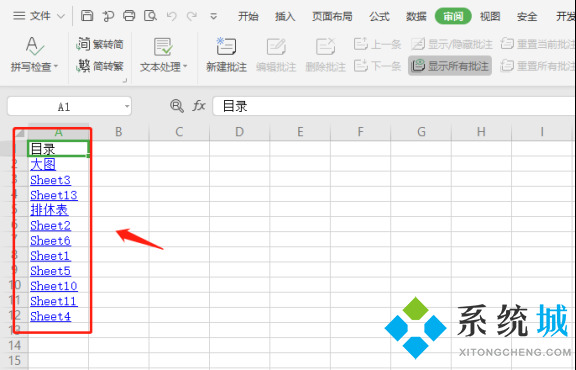This screenshot has height=370, width=576.
Task: Click the export icon beside save
Action: pyautogui.click(x=108, y=16)
